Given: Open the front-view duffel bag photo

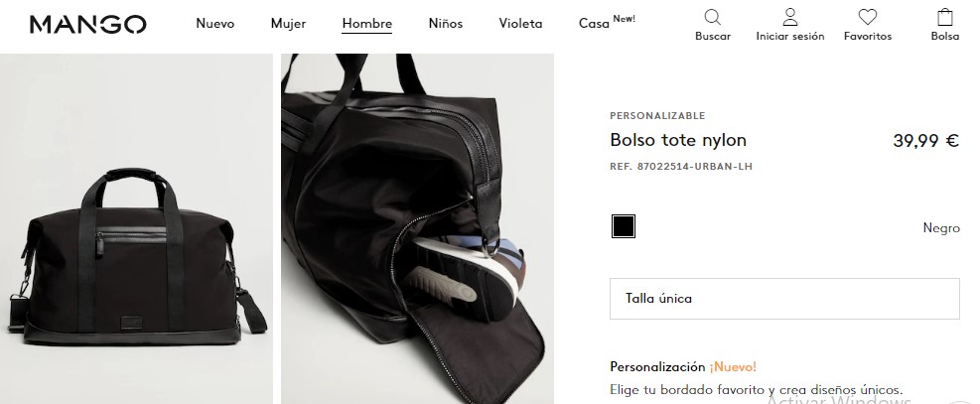Looking at the screenshot, I should 136,228.
